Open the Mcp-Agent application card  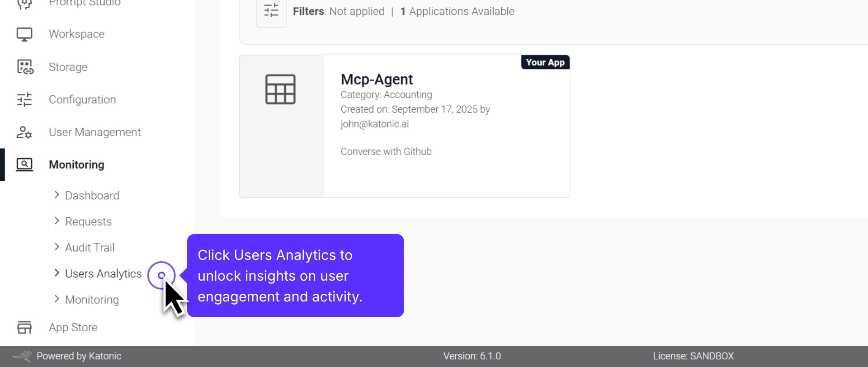coord(404,126)
